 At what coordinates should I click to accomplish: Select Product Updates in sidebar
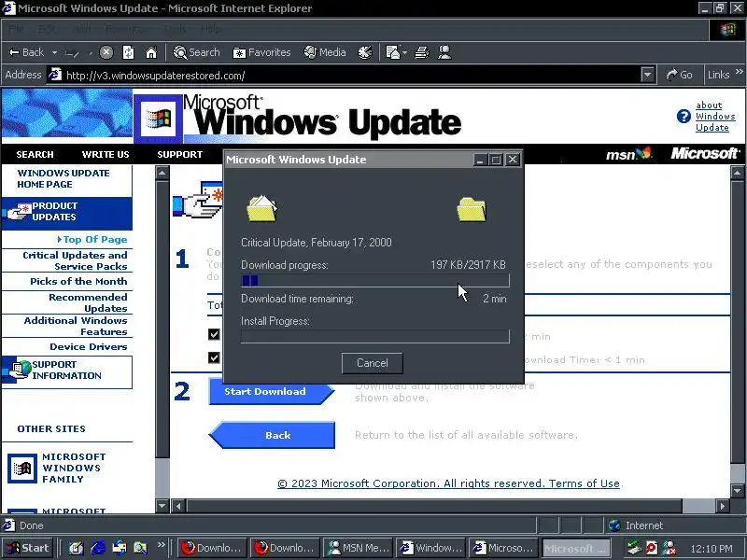[x=66, y=212]
